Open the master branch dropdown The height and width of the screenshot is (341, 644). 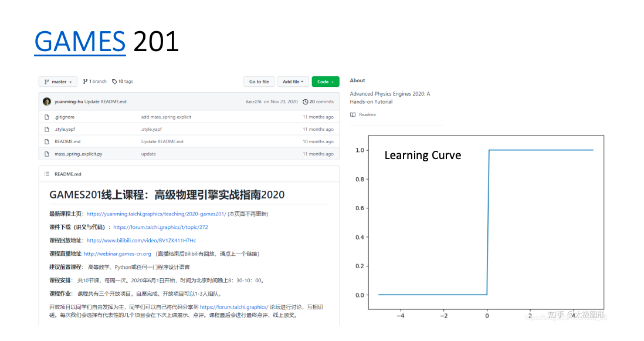58,82
